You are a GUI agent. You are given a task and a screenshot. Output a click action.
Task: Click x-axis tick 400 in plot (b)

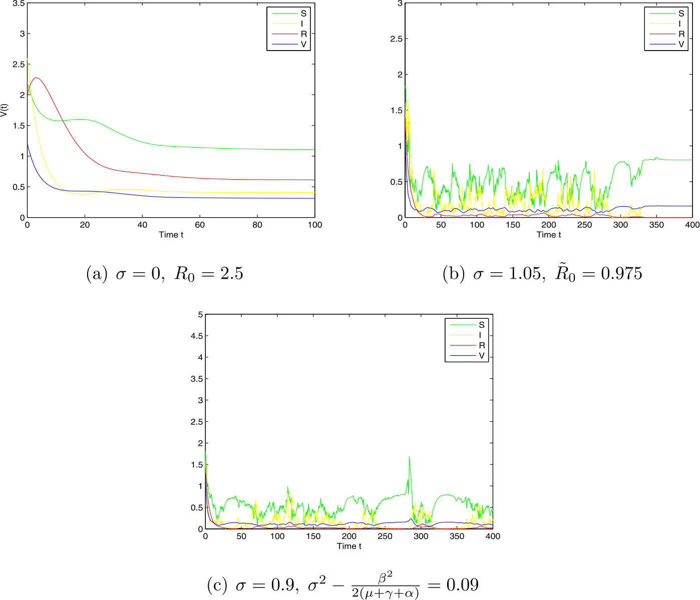tap(692, 225)
